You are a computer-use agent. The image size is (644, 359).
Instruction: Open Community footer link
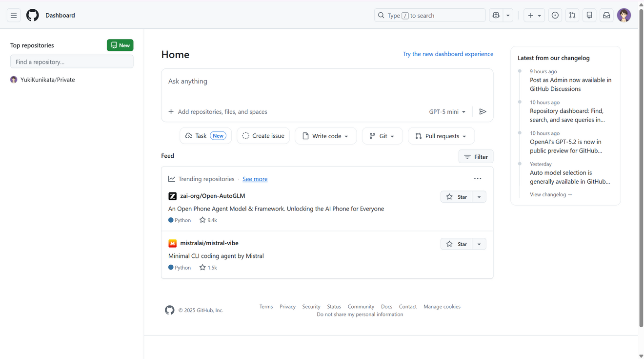tap(361, 307)
